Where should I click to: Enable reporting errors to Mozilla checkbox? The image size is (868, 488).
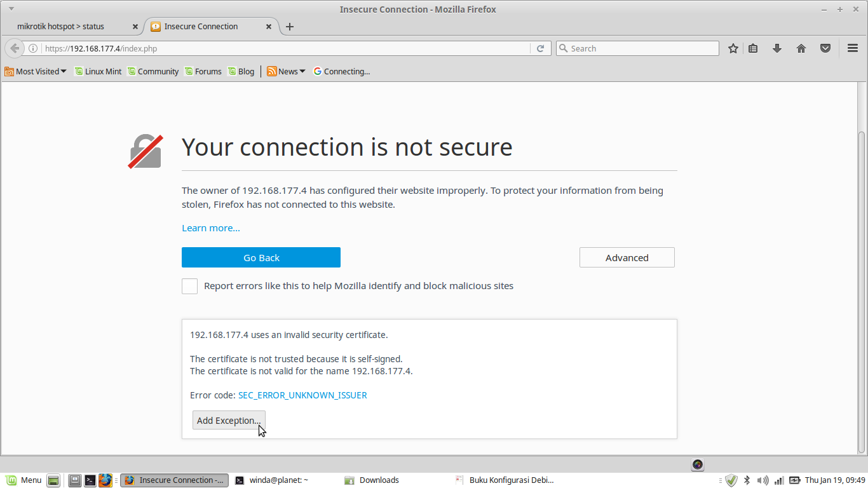pyautogui.click(x=189, y=286)
